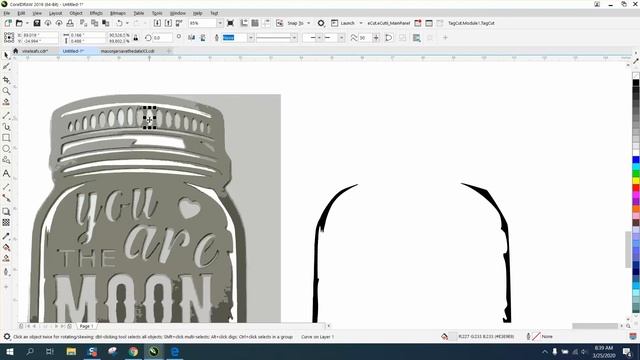Select the Transparency tool
The height and width of the screenshot is (360, 640).
[x=6, y=222]
